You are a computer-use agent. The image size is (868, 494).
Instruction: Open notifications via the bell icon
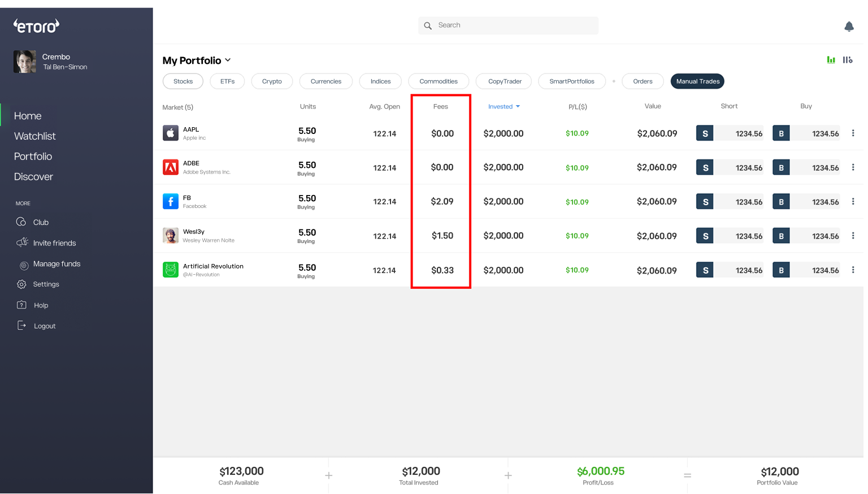click(849, 26)
